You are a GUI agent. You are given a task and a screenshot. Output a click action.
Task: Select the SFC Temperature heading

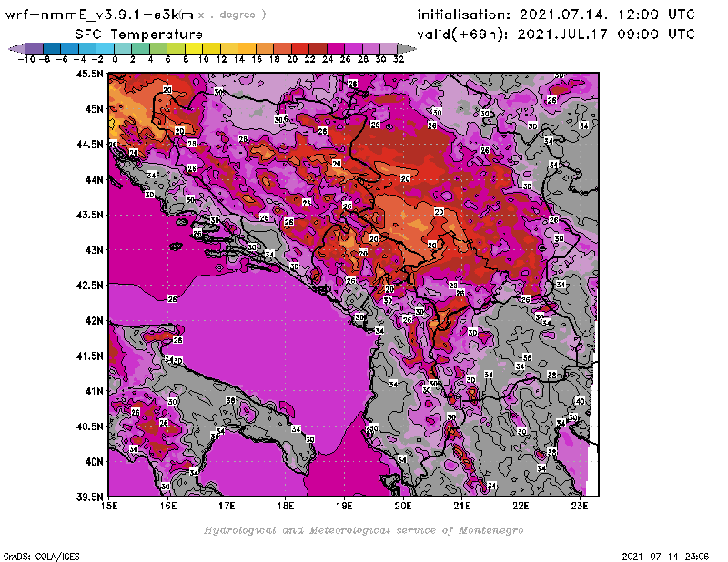tap(139, 35)
